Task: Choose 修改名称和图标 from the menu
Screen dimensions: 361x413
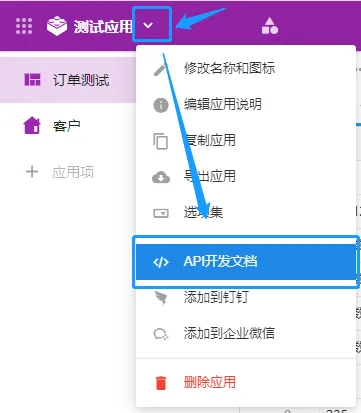Action: (x=246, y=69)
